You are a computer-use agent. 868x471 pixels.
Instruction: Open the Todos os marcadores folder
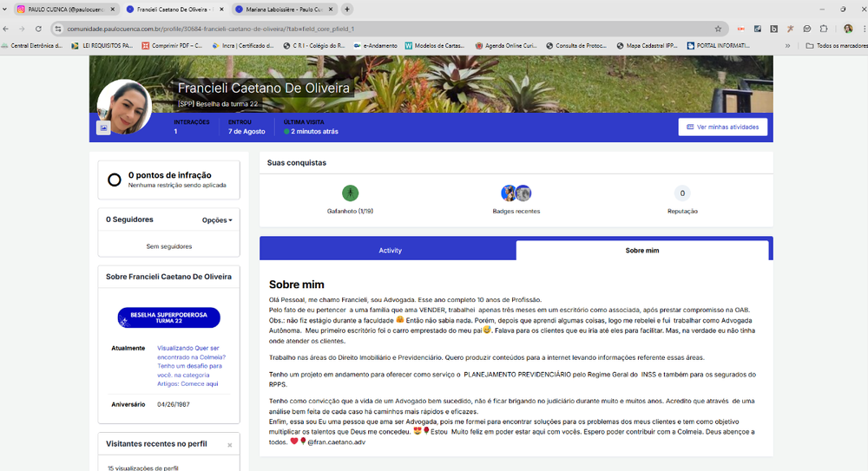[x=837, y=46]
